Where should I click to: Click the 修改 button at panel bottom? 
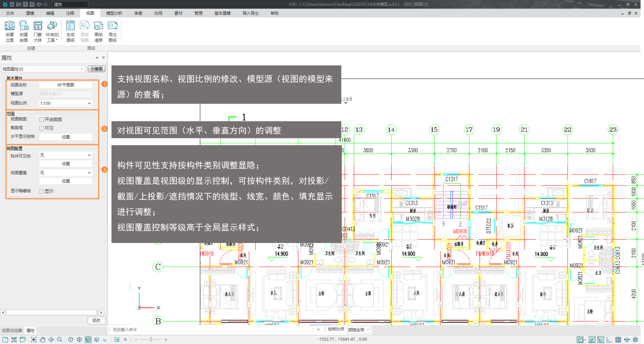pos(96,320)
